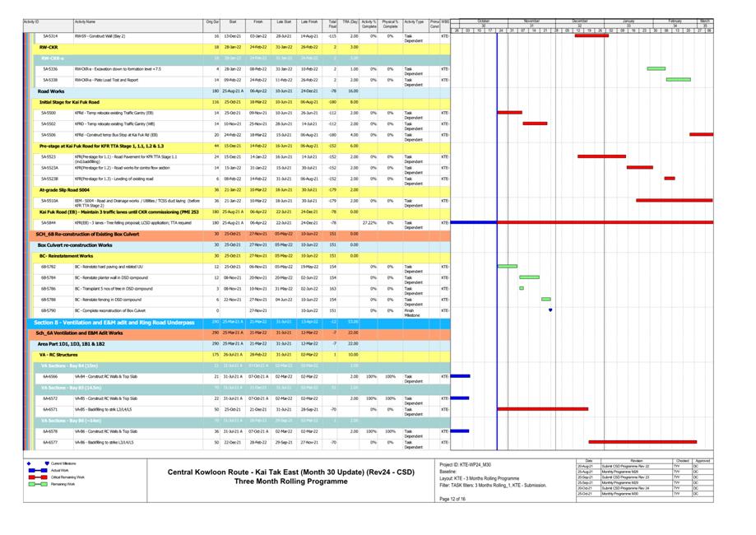756x535 pixels.
Task: Click the Actual Work blue legend bar
Action: (38, 470)
